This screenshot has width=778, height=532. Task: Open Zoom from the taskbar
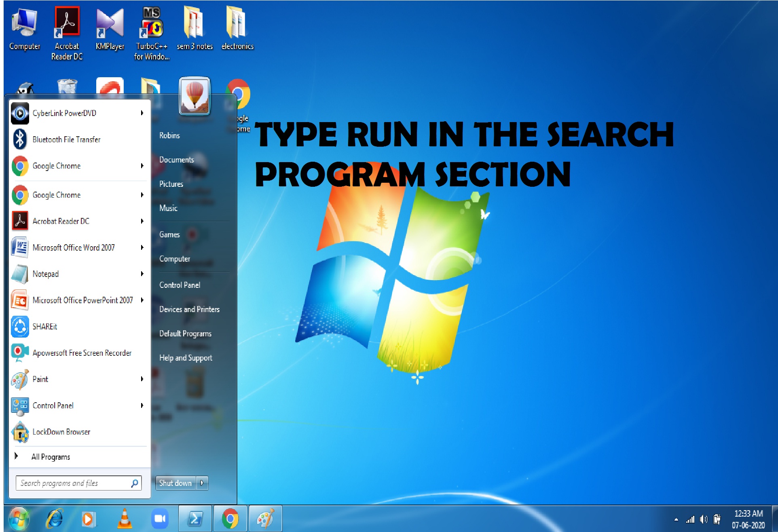click(x=160, y=519)
